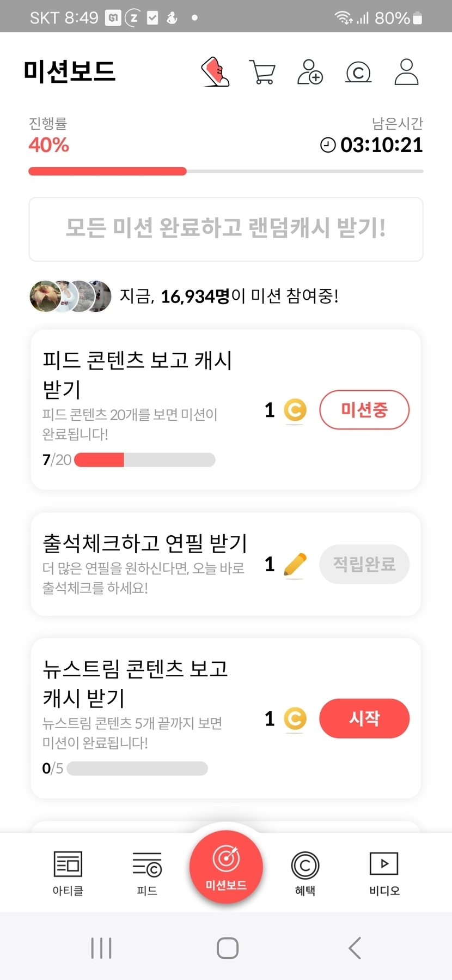This screenshot has height=980, width=452.
Task: Tap coin icon on Newstream mission
Action: coord(295,719)
